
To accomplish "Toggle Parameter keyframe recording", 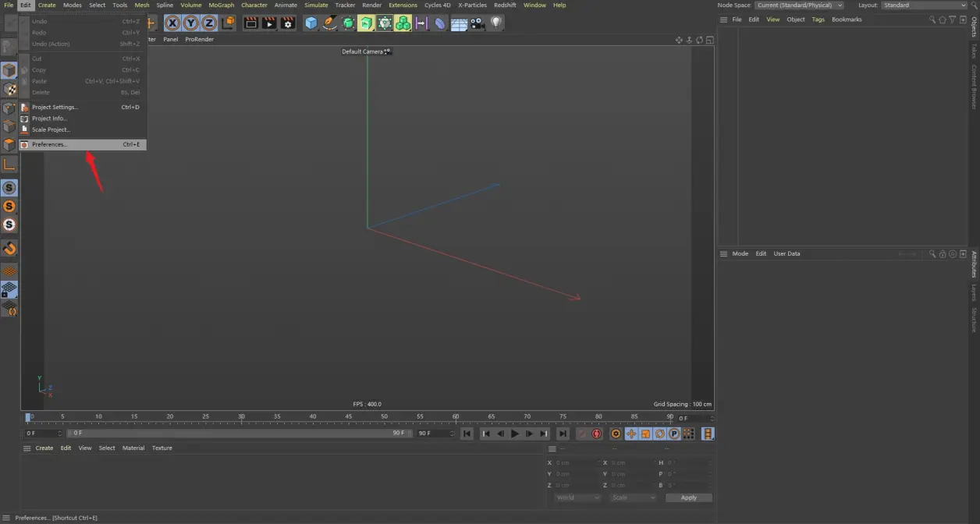I will coord(673,434).
